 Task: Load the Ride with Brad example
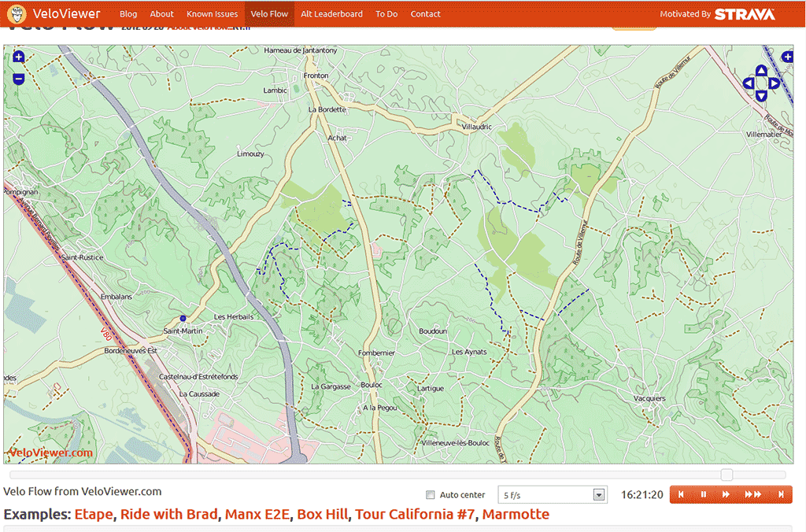point(169,514)
